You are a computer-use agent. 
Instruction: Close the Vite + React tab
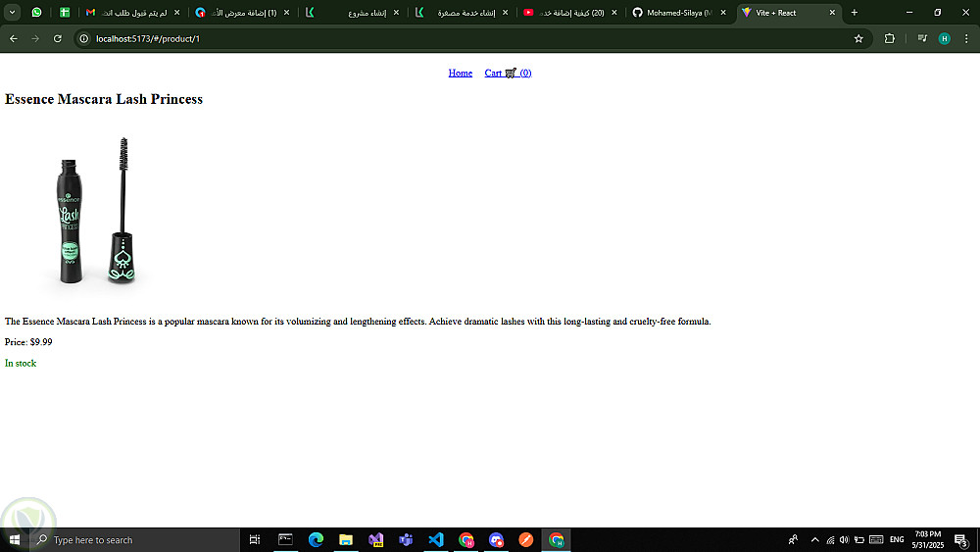[x=832, y=13]
